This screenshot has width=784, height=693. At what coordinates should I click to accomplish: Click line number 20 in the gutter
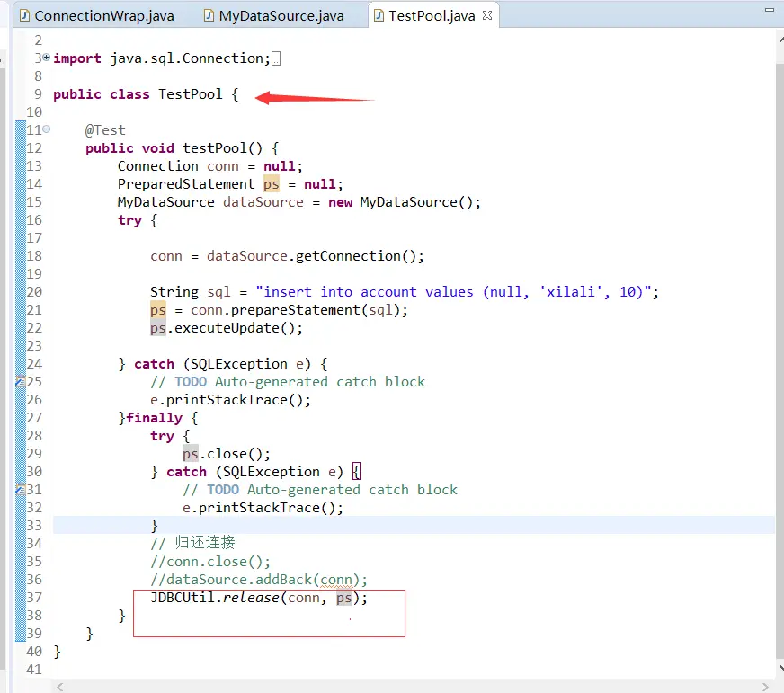coord(34,292)
